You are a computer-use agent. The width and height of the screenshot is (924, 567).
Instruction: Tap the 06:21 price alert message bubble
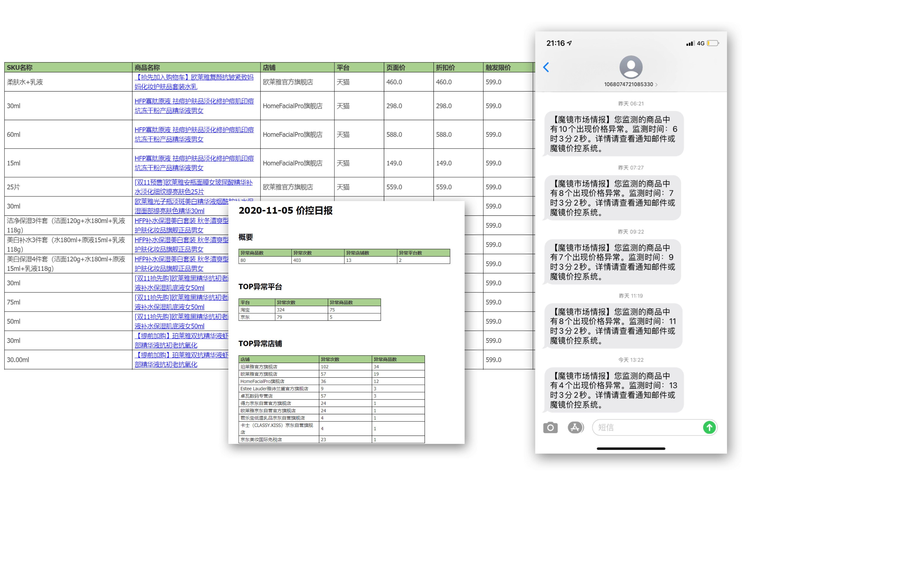[613, 134]
